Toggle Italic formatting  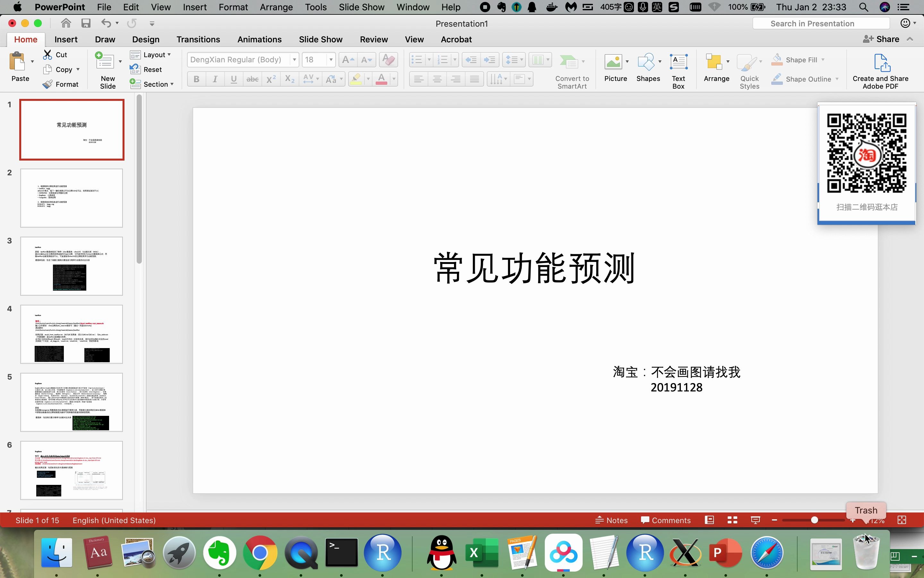pos(215,79)
